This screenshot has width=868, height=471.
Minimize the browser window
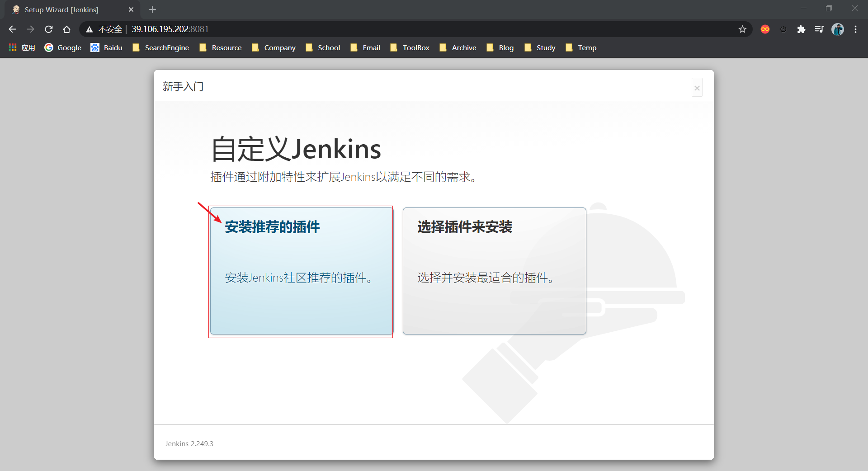(803, 9)
